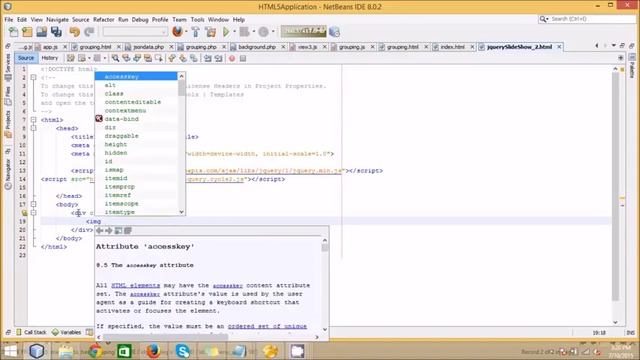The image size is (640, 360).
Task: Click the Firefox browser selector icon
Action: (177, 31)
